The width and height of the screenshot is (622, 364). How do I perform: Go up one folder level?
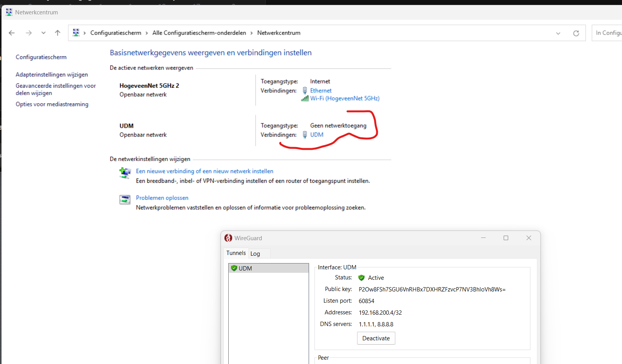pyautogui.click(x=57, y=33)
